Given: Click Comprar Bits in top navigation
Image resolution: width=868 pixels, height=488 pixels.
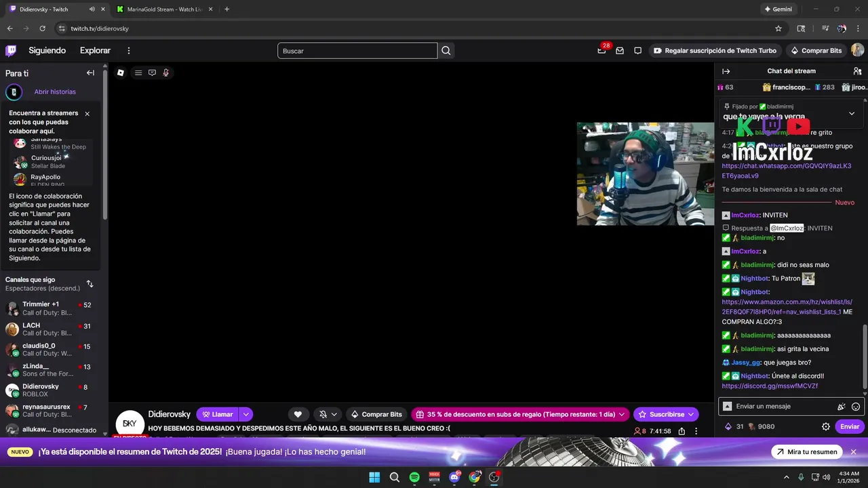Looking at the screenshot, I should (816, 51).
